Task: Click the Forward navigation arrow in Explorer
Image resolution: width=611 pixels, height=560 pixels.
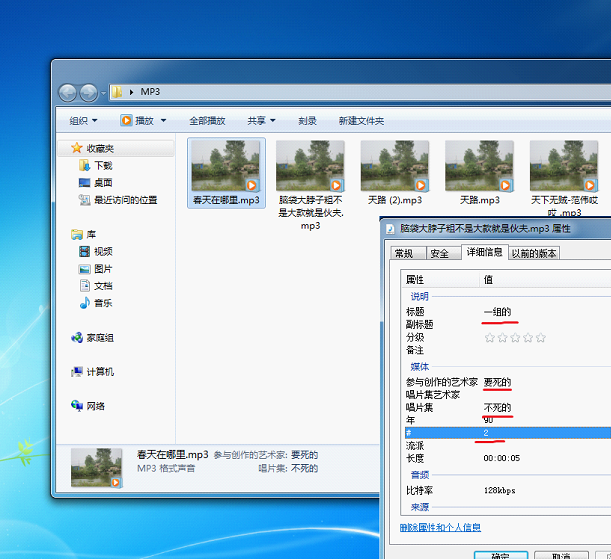Action: [88, 93]
